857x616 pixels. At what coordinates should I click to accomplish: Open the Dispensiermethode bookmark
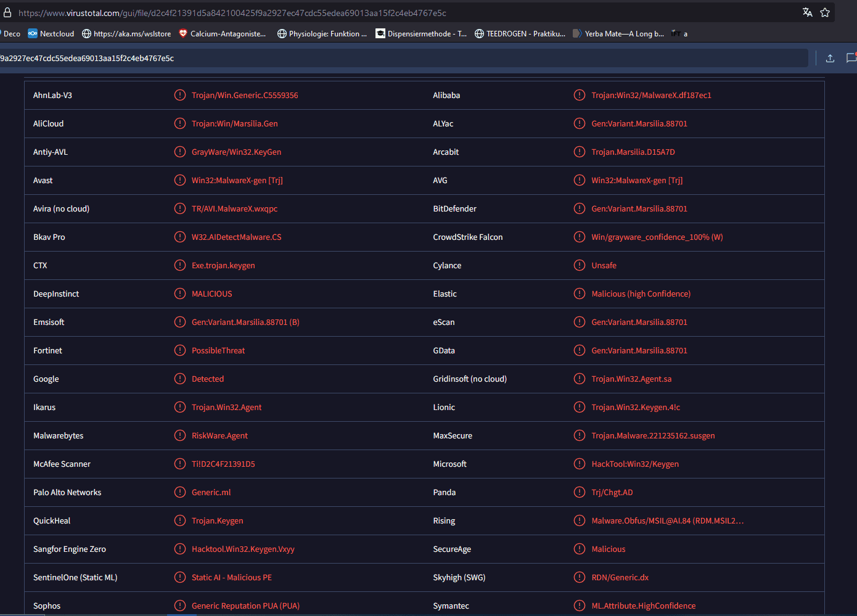pyautogui.click(x=422, y=34)
